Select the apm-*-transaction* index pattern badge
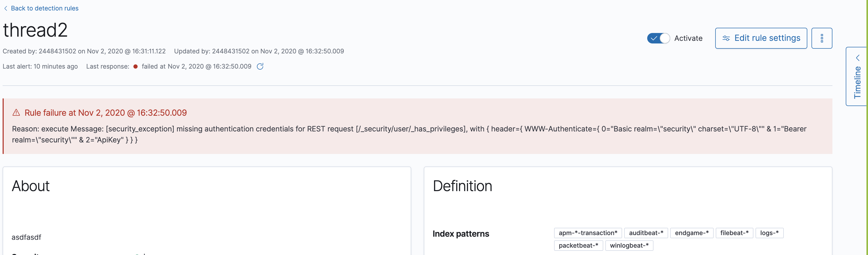The image size is (868, 255). click(588, 233)
